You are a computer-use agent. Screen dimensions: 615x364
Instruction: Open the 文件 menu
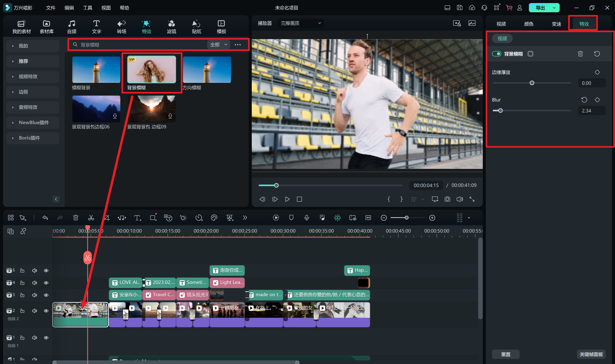pyautogui.click(x=51, y=8)
